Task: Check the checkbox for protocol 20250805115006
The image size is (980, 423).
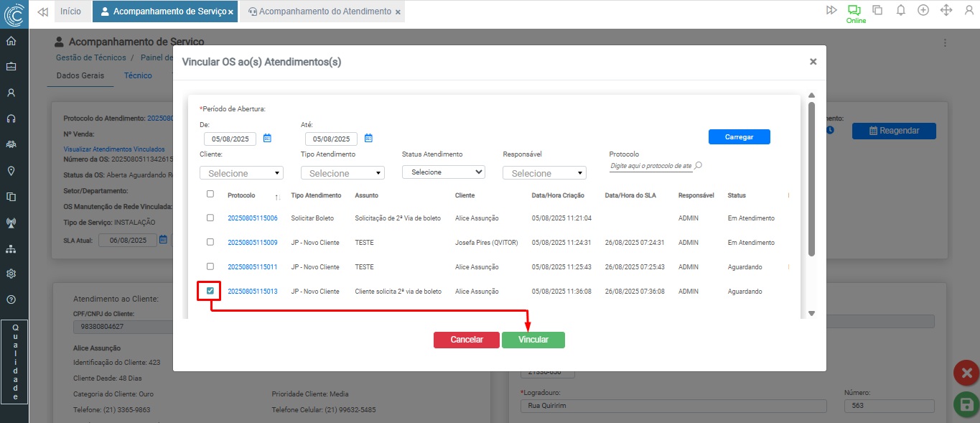Action: point(210,218)
